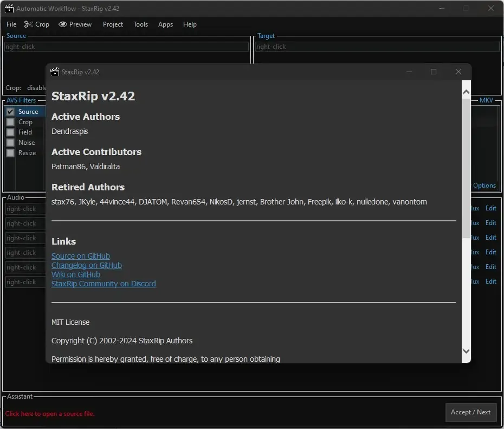Click Edit for the second audio track

point(491,223)
